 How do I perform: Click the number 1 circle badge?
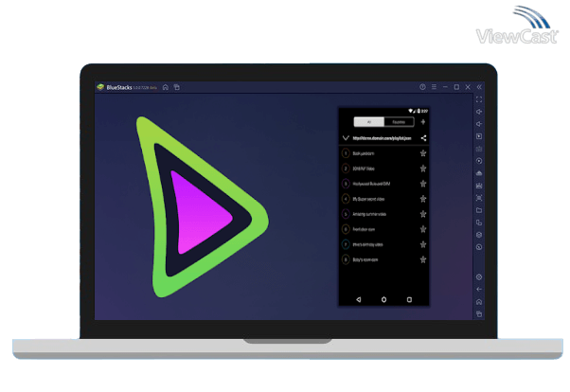pos(346,153)
